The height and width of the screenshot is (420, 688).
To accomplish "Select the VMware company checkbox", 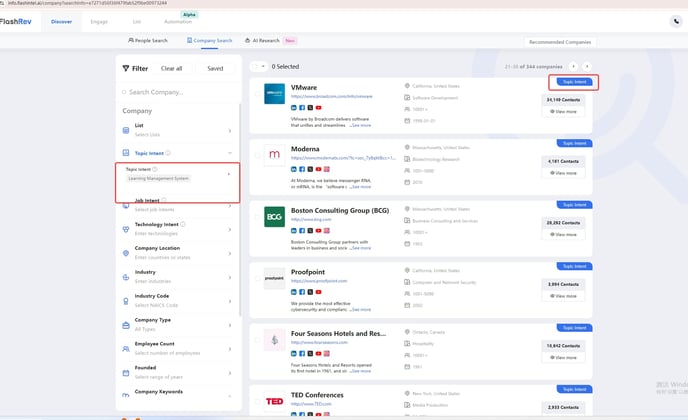I will coord(257,93).
